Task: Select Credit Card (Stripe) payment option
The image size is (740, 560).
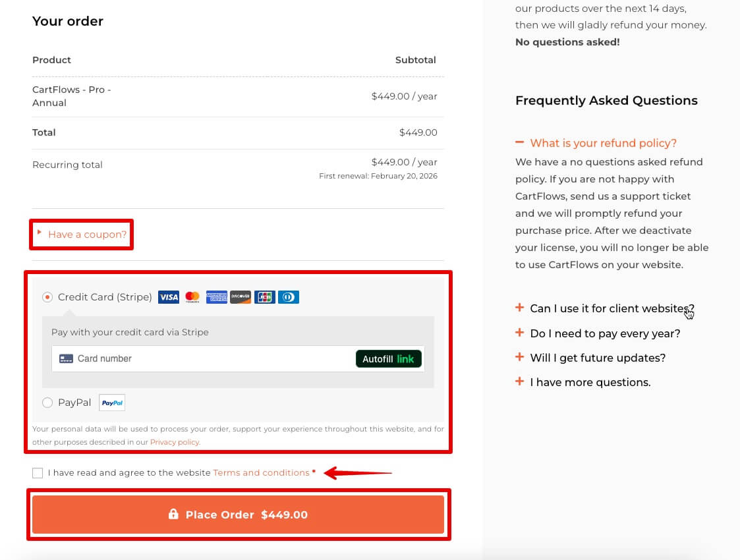Action: (47, 297)
